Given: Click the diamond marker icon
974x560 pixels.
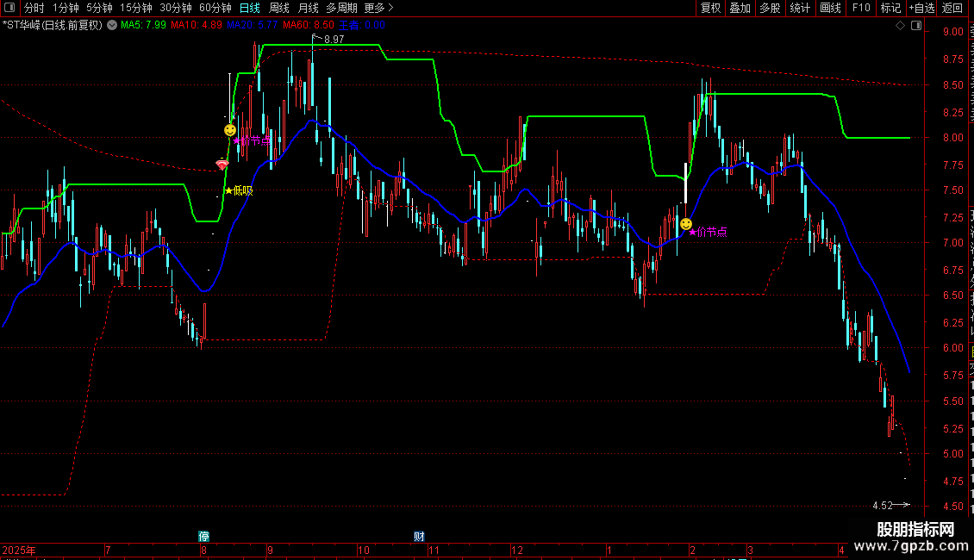Looking at the screenshot, I should [x=900, y=26].
